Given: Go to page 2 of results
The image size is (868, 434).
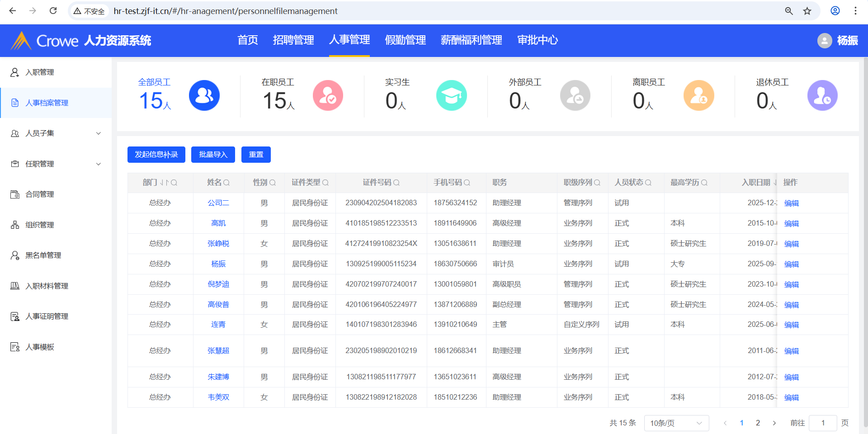Looking at the screenshot, I should (x=758, y=423).
